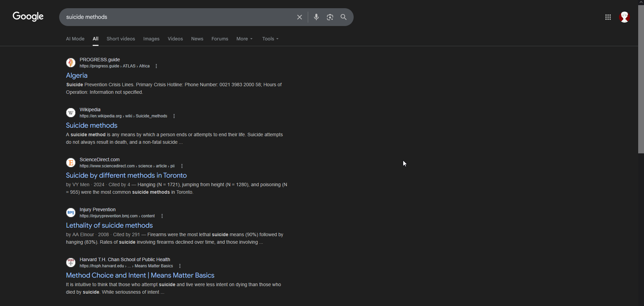The image size is (644, 306).
Task: Open the Wikipedia article title link
Action: click(x=92, y=125)
